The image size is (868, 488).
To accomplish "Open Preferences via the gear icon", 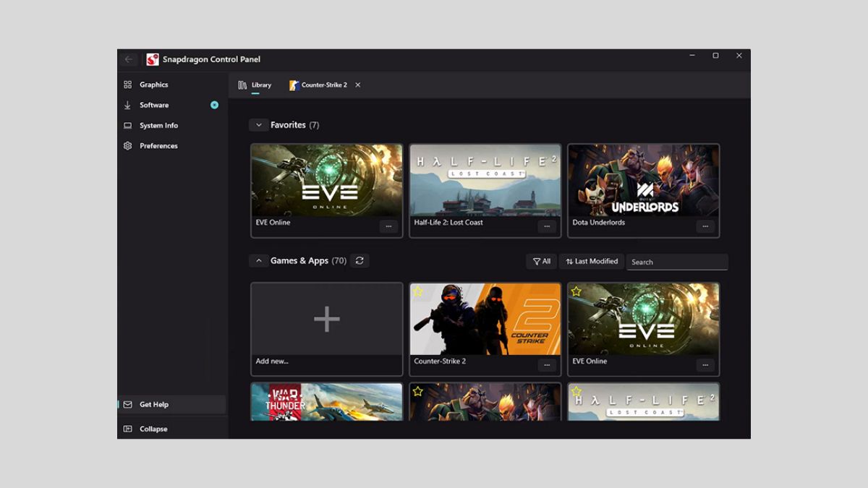I will pyautogui.click(x=127, y=145).
